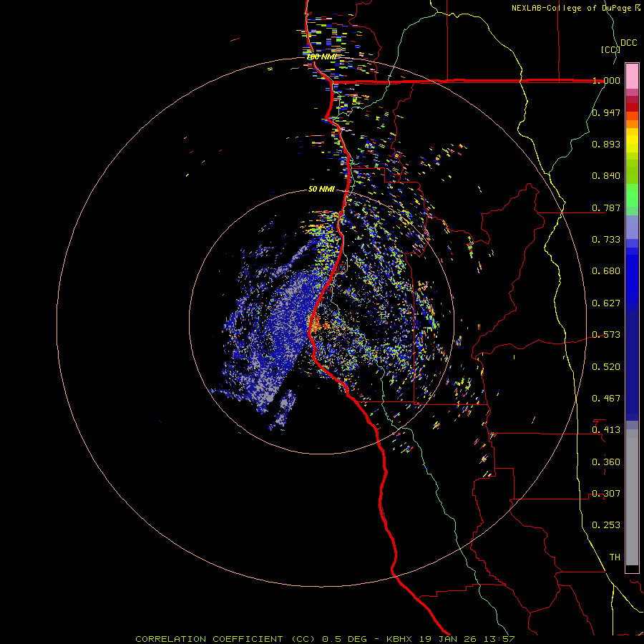The width and height of the screenshot is (644, 644).
Task: Click the 0.253 scale value
Action: coord(606,525)
